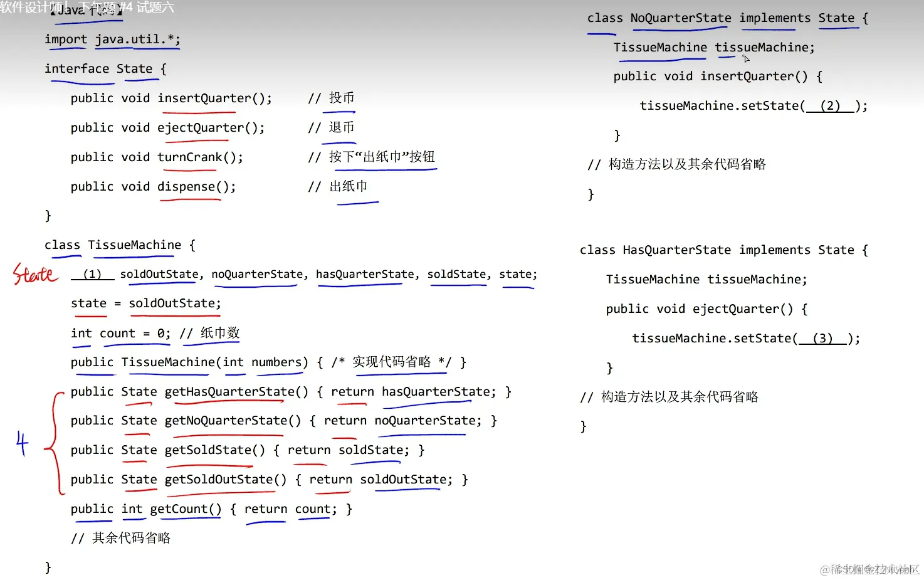This screenshot has height=580, width=924.
Task: Click 'getHasQuarterState()' method name
Action: tap(236, 392)
